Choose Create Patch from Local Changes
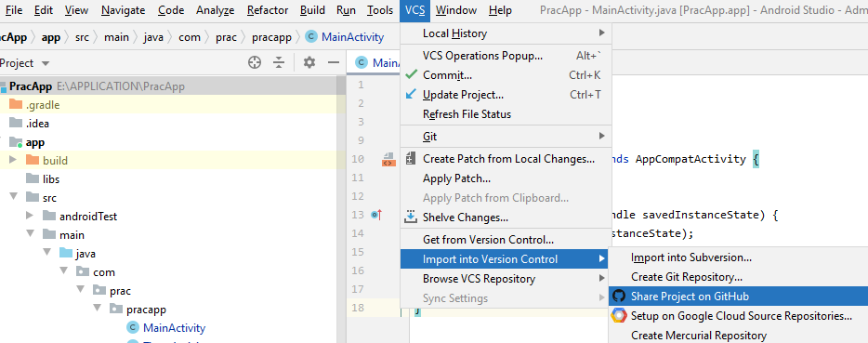This screenshot has height=343, width=868. (x=506, y=159)
